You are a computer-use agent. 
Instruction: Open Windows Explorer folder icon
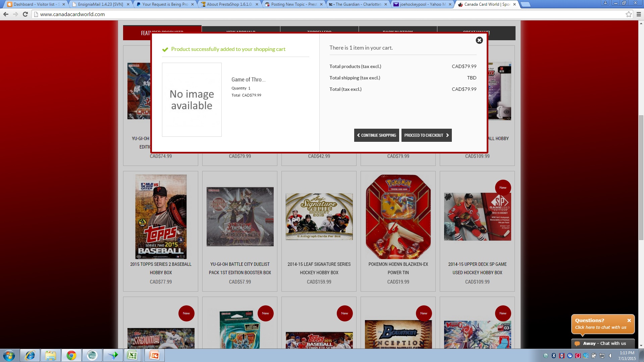tap(51, 355)
